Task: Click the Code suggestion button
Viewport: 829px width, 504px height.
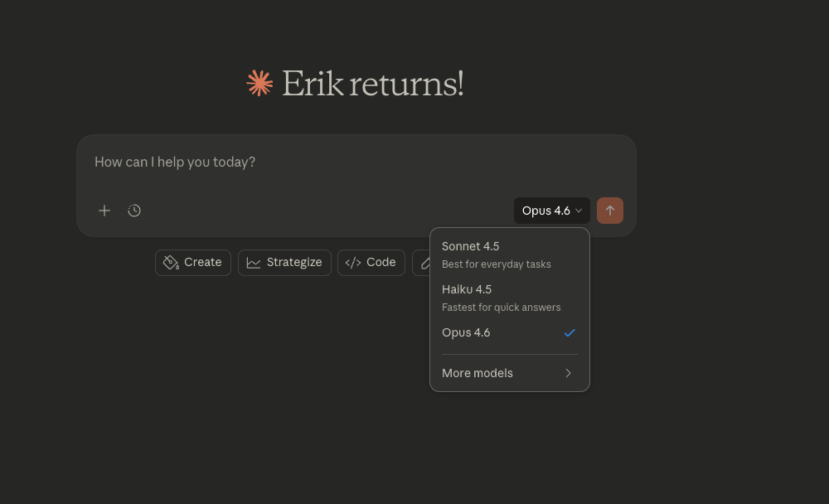Action: coord(371,263)
